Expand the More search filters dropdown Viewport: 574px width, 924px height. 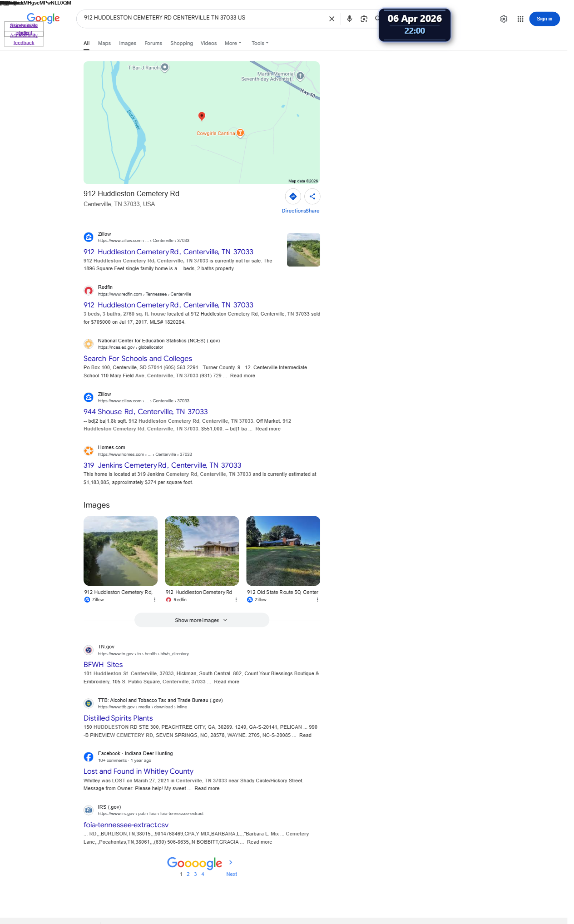tap(233, 43)
